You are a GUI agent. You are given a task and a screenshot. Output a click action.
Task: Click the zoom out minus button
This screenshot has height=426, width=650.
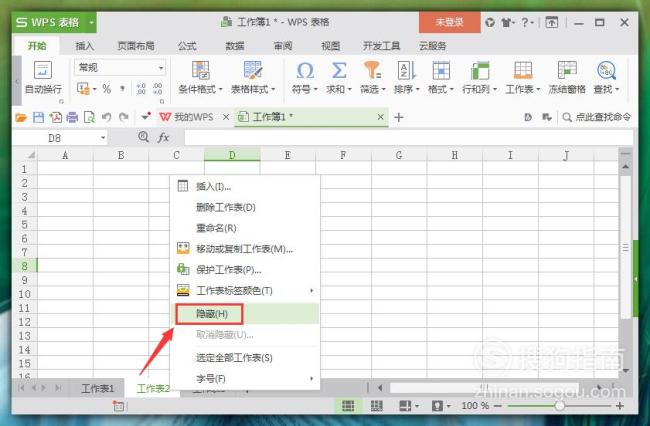(498, 406)
